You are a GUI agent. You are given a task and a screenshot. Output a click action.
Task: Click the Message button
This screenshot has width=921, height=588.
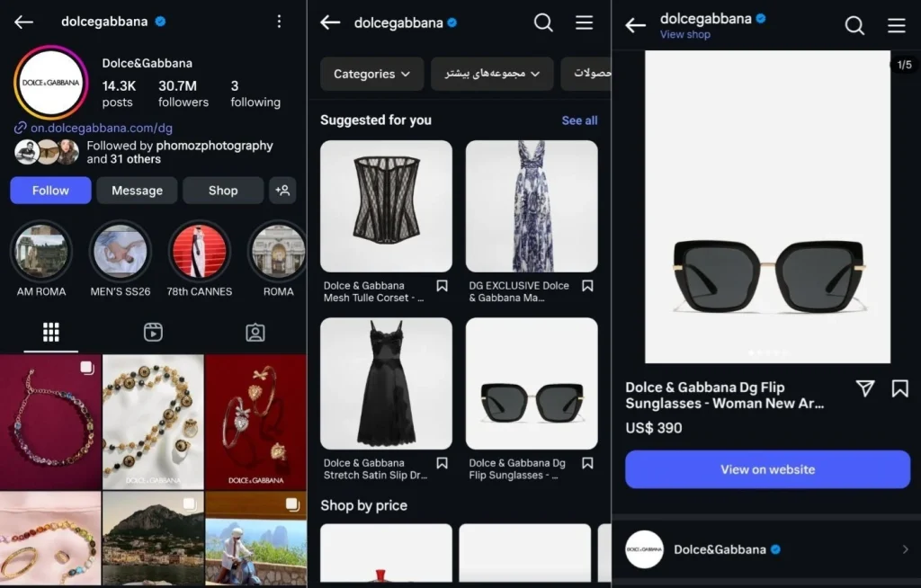137,191
